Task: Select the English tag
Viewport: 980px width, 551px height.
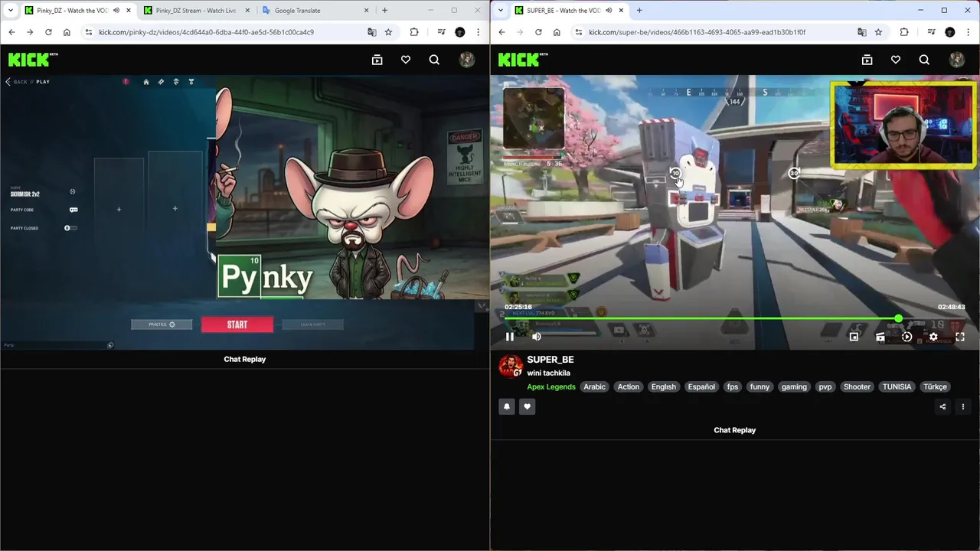Action: pos(664,386)
